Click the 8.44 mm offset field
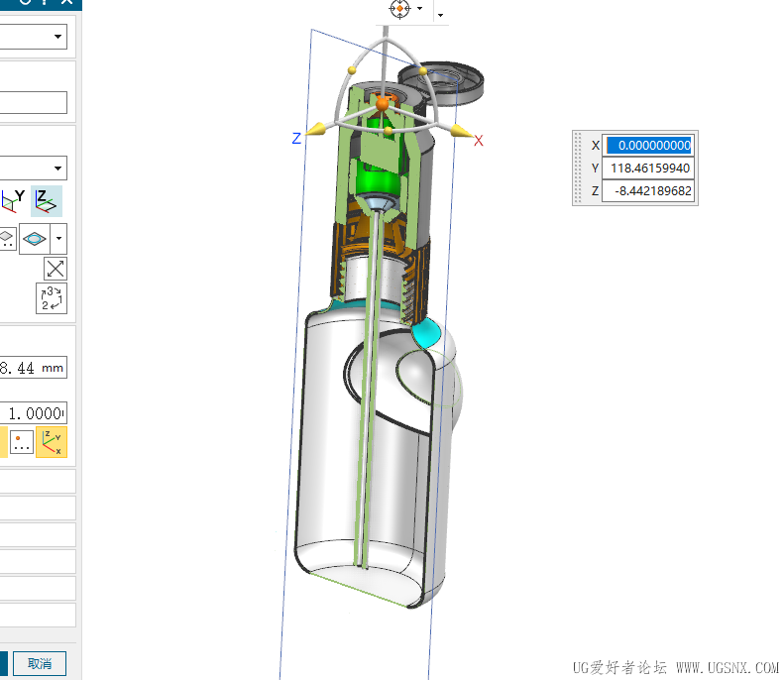The height and width of the screenshot is (680, 784). [34, 368]
